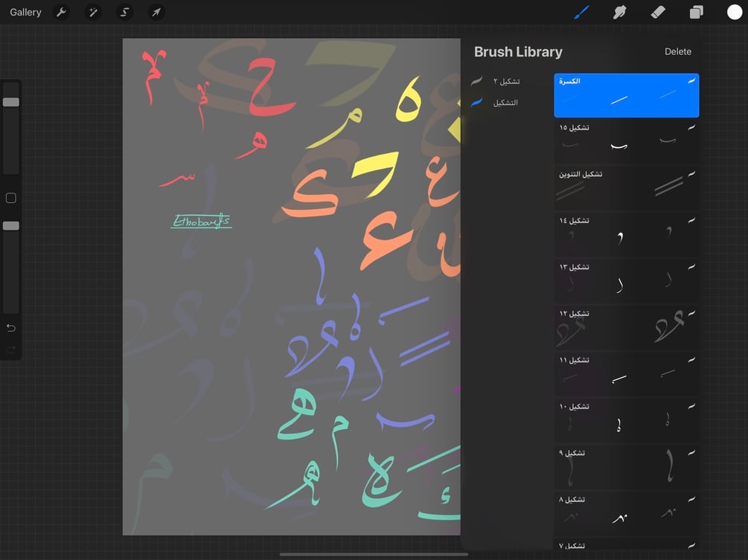Undo the last action

pyautogui.click(x=11, y=328)
